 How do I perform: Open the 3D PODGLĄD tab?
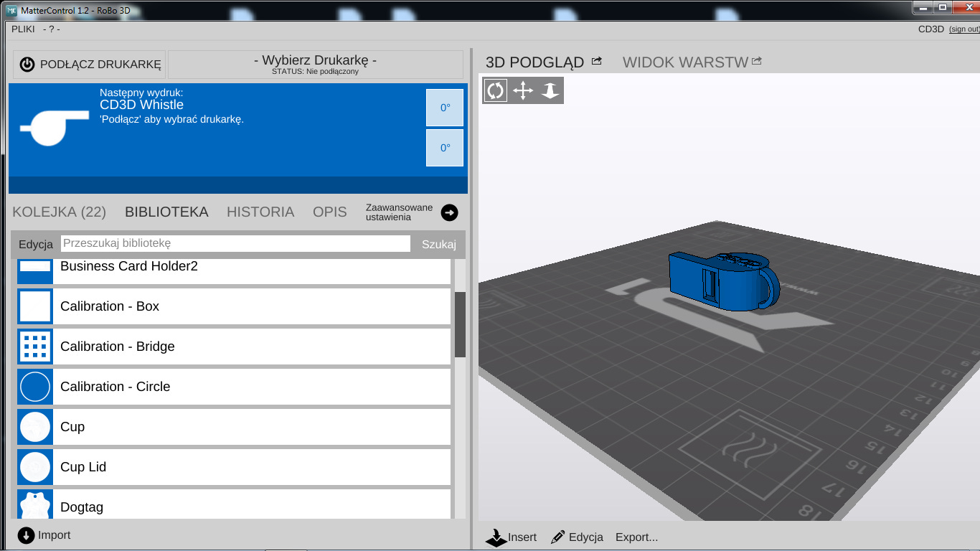point(535,62)
